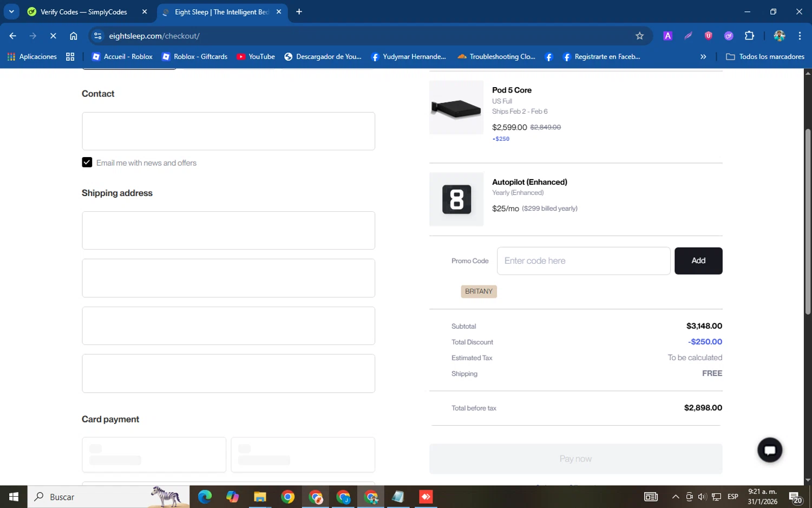Open the tab groups grid icon

pyautogui.click(x=70, y=56)
